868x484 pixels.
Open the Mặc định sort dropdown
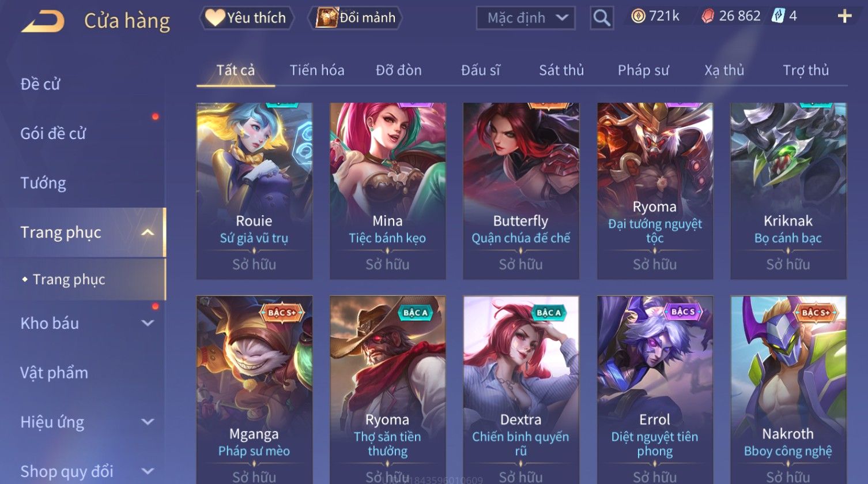click(x=526, y=18)
